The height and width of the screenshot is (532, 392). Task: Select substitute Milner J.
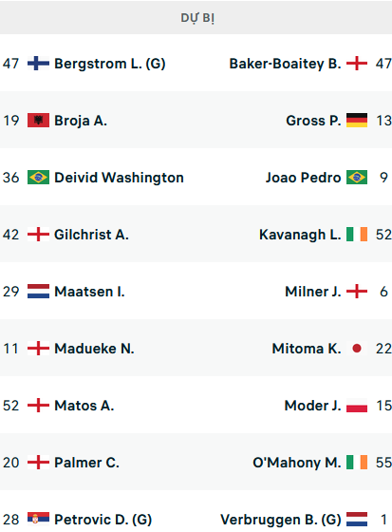[x=313, y=292]
